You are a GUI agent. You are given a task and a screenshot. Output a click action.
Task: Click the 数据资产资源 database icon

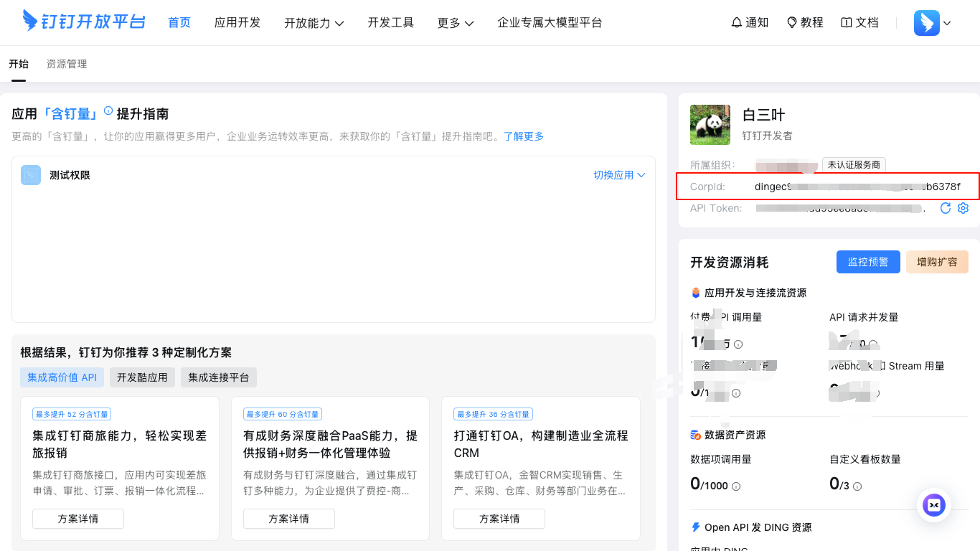[695, 435]
